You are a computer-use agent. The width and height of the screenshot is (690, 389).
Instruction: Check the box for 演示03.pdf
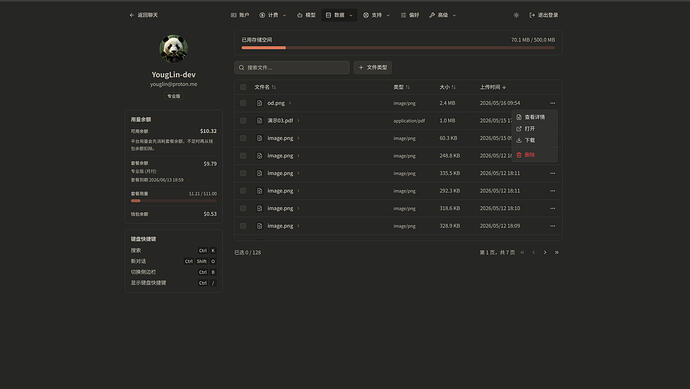tap(243, 121)
